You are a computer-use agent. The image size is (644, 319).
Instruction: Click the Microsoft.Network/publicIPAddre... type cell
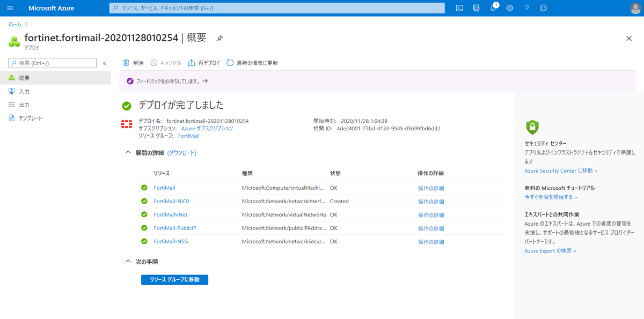(283, 228)
